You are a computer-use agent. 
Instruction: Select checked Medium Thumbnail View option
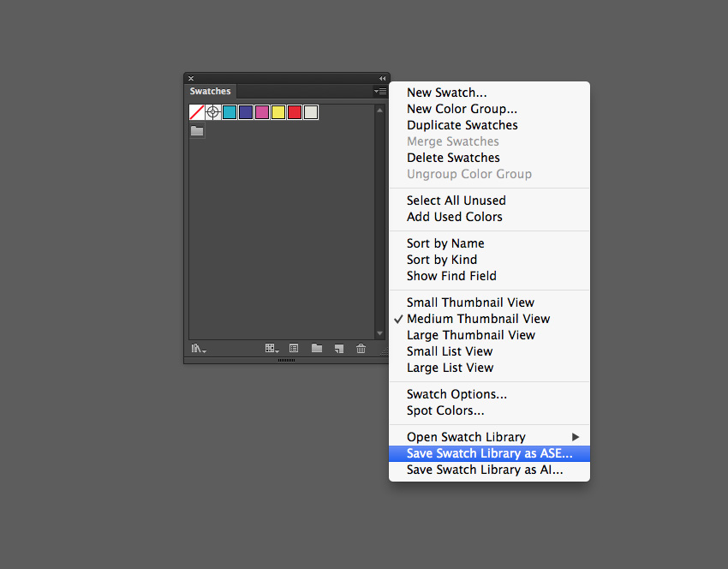[489, 319]
